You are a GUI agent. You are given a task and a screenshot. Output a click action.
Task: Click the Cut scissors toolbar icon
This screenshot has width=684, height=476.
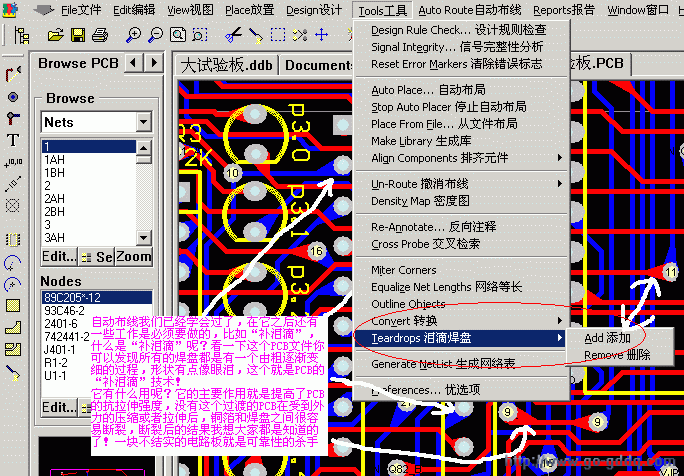tap(232, 35)
